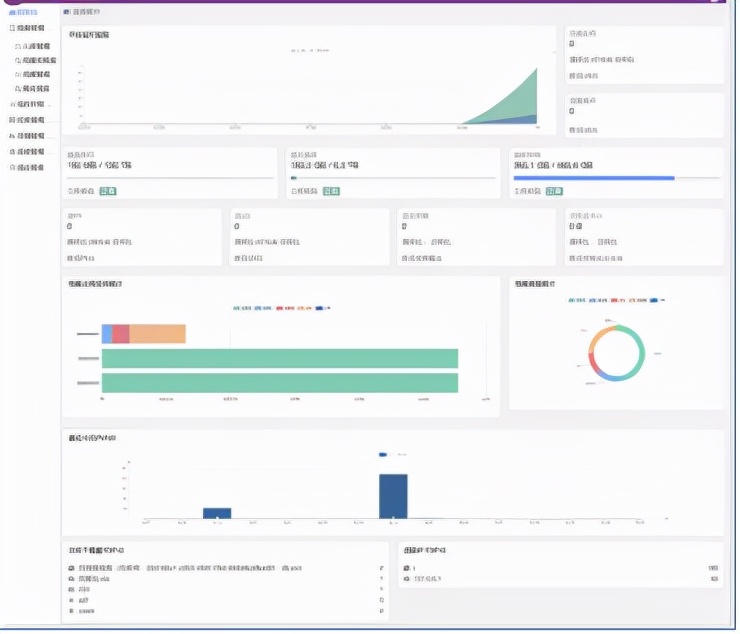Open the first long row in the bottom-left list
Image resolution: width=740 pixels, height=634 pixels.
(x=226, y=568)
